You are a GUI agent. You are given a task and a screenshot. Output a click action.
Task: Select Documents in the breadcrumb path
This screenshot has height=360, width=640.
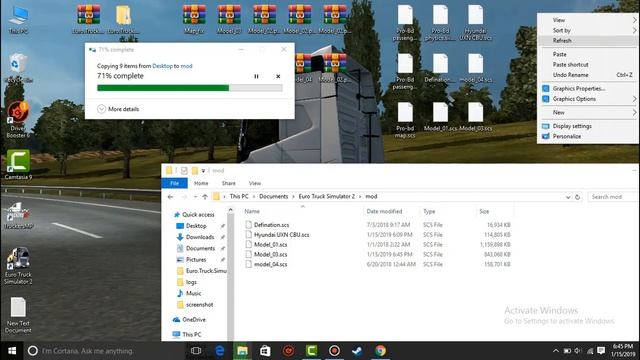pyautogui.click(x=273, y=196)
